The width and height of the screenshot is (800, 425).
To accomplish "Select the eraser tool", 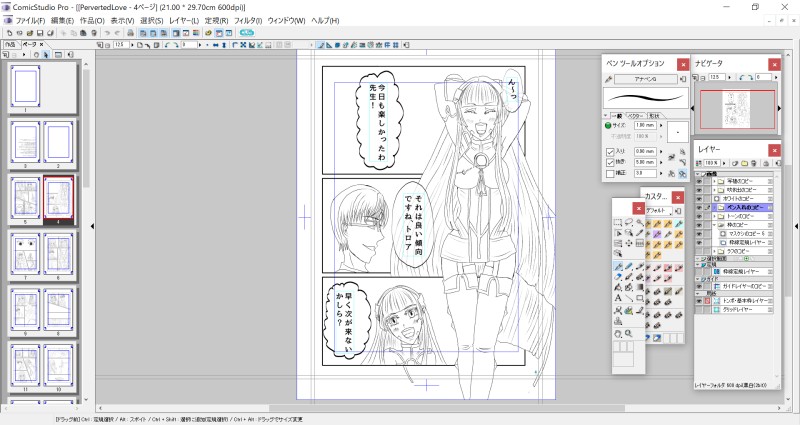I will click(617, 277).
